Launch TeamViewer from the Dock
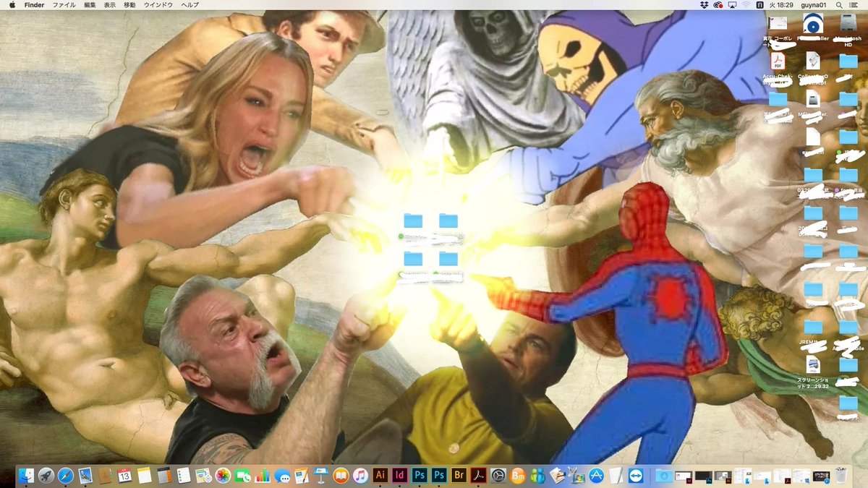This screenshot has width=868, height=488. click(x=635, y=475)
